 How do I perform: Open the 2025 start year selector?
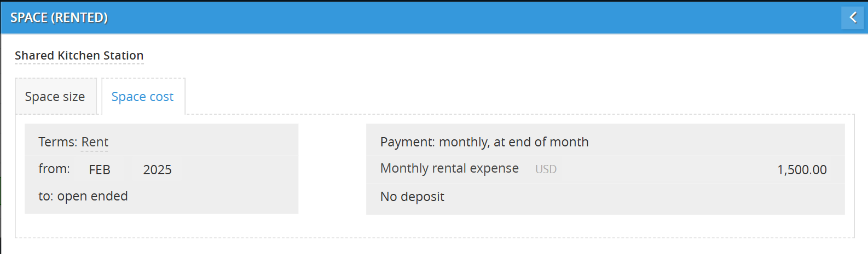157,170
